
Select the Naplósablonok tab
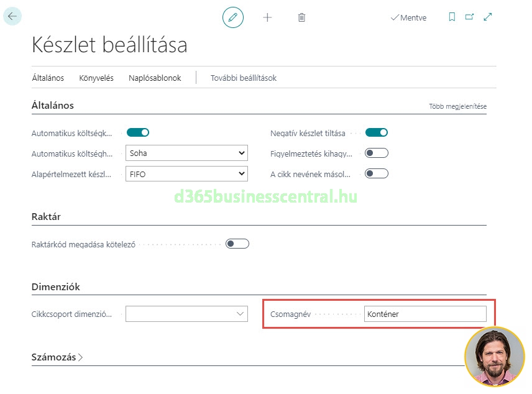pos(155,78)
